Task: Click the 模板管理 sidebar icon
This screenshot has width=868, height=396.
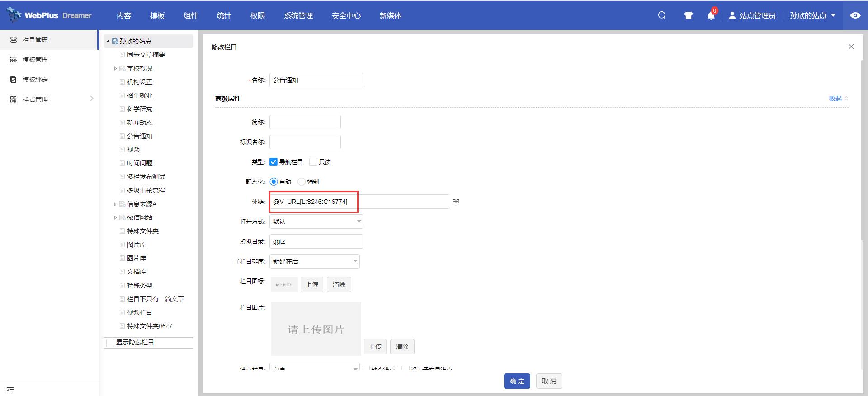Action: pyautogui.click(x=13, y=60)
